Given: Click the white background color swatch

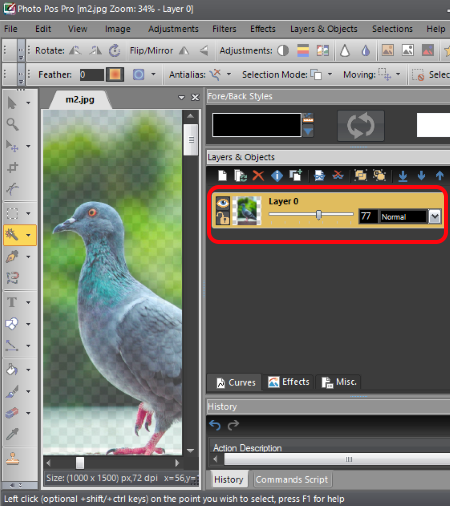Looking at the screenshot, I should (433, 125).
